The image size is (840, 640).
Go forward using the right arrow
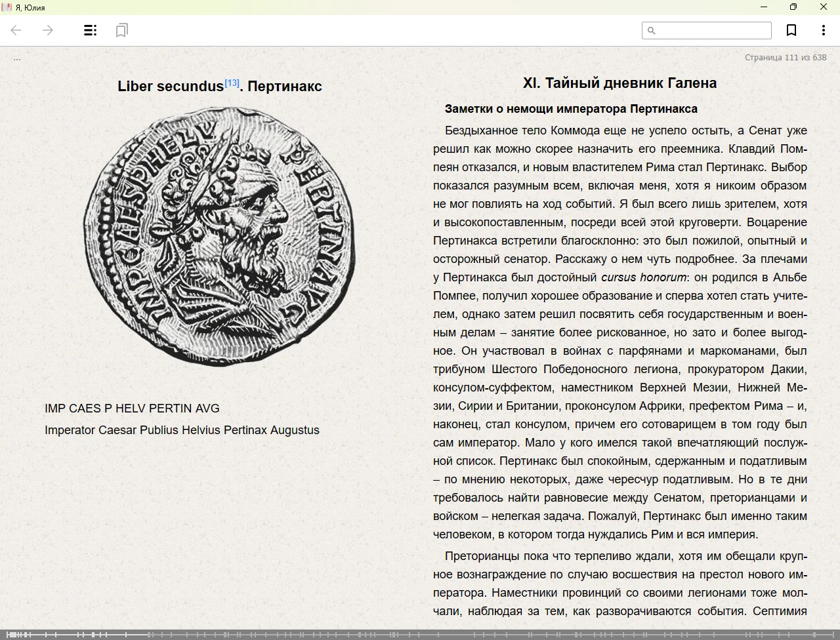pos(48,30)
